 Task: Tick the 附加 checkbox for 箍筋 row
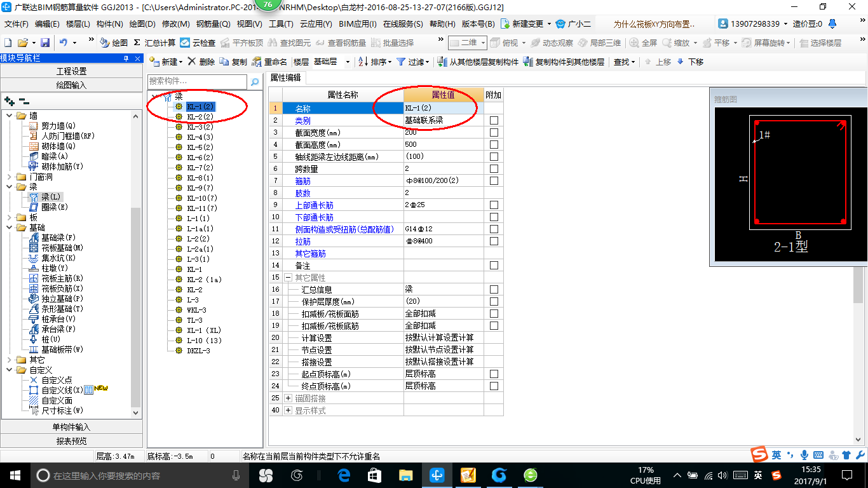(x=494, y=180)
